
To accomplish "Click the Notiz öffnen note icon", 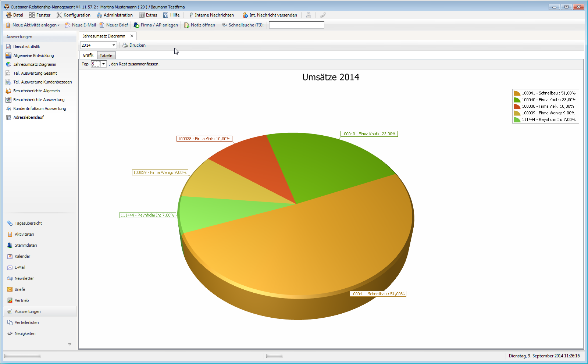I will click(186, 25).
